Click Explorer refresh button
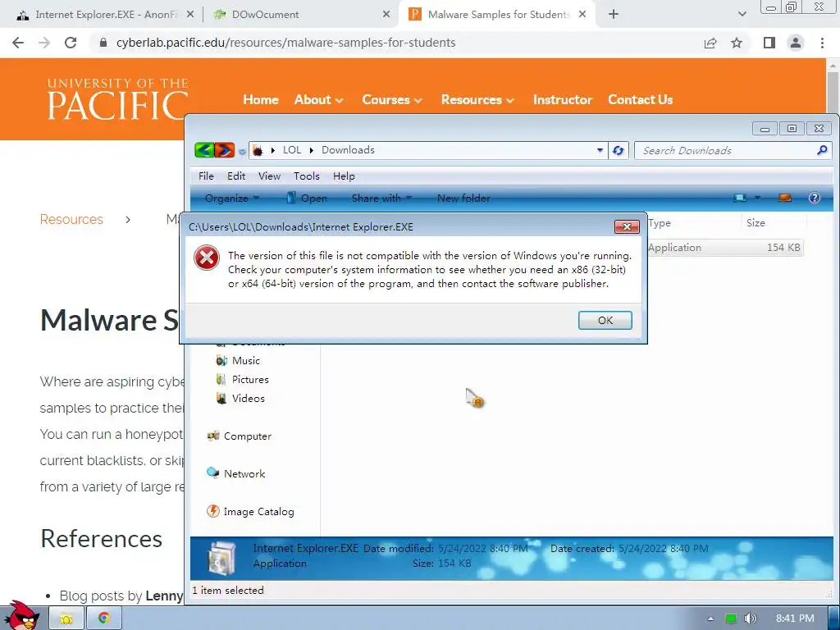The width and height of the screenshot is (840, 630). (619, 151)
